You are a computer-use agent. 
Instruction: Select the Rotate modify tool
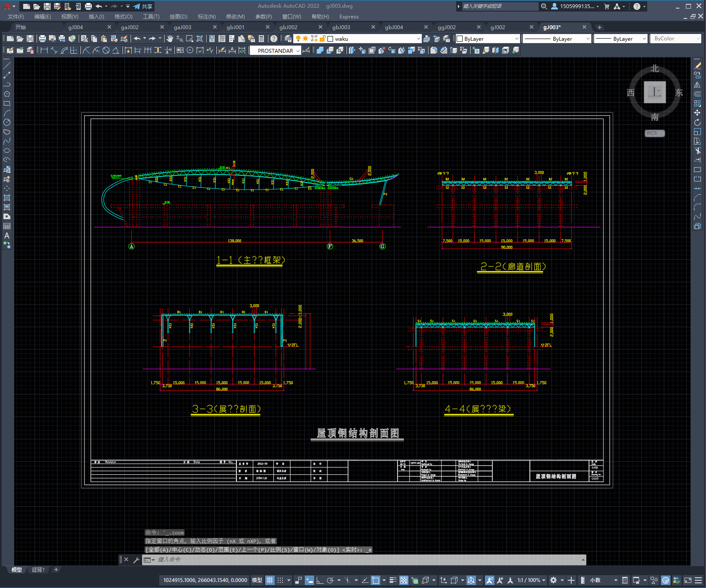[697, 122]
